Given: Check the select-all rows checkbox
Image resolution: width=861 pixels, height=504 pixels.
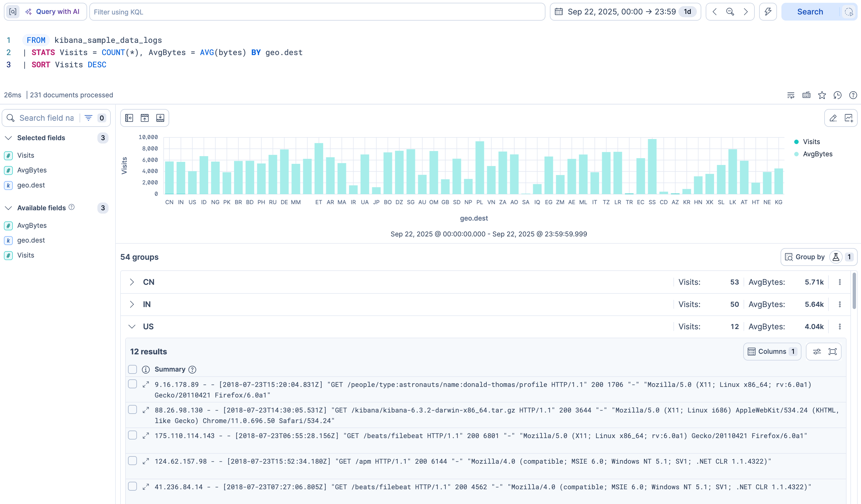Looking at the screenshot, I should [x=132, y=369].
